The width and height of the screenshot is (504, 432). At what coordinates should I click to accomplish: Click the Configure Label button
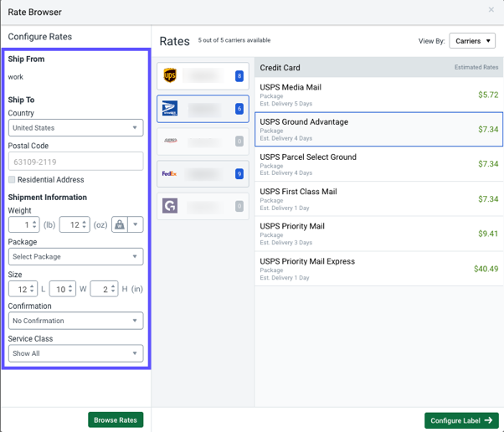[461, 420]
